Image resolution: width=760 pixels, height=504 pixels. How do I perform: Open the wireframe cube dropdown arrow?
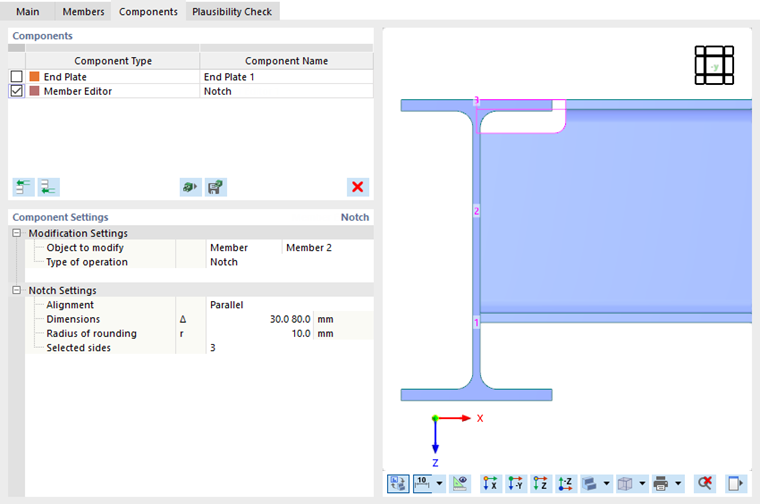[x=642, y=484]
